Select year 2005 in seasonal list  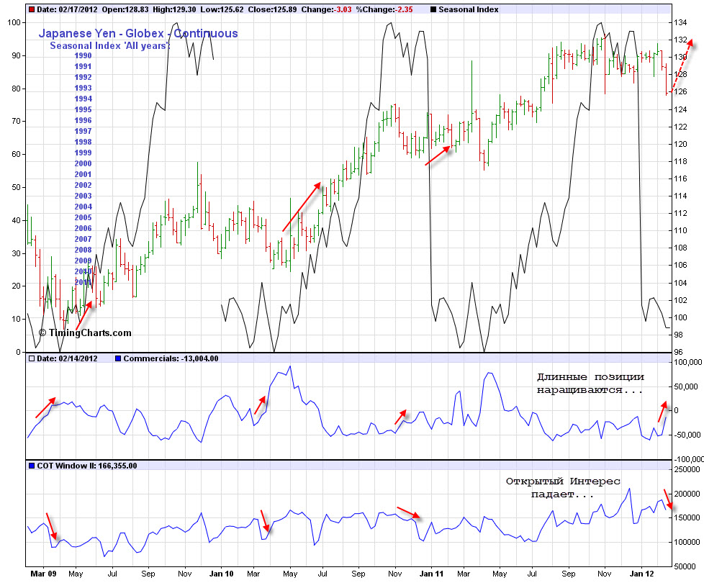83,217
